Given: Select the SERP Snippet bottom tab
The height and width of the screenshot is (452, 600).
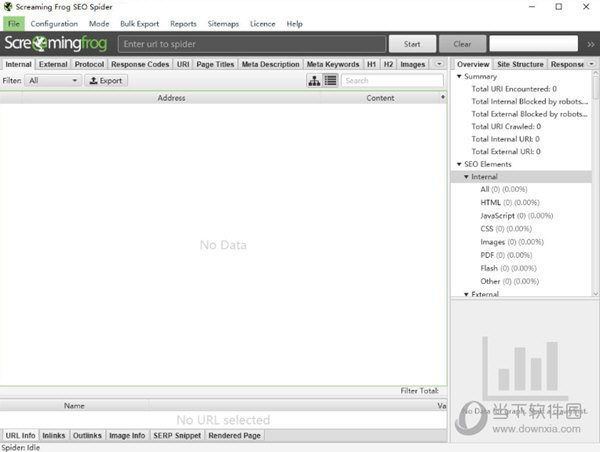Looking at the screenshot, I should (x=177, y=436).
